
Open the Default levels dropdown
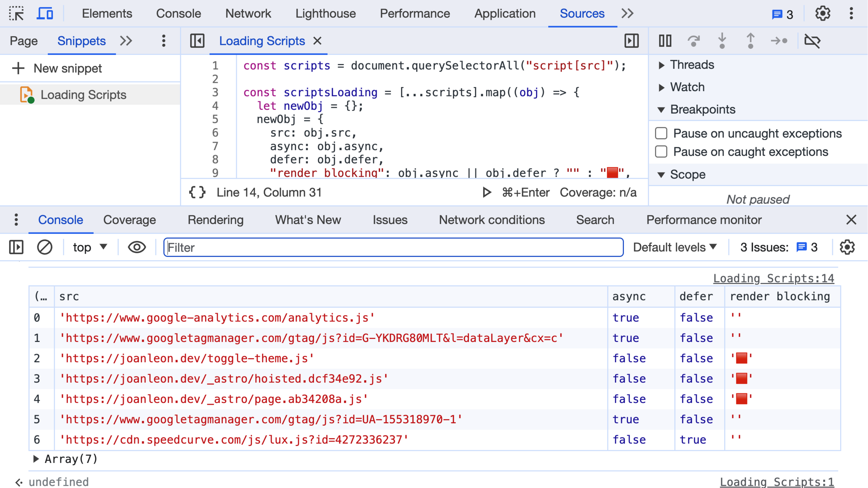[x=675, y=248]
